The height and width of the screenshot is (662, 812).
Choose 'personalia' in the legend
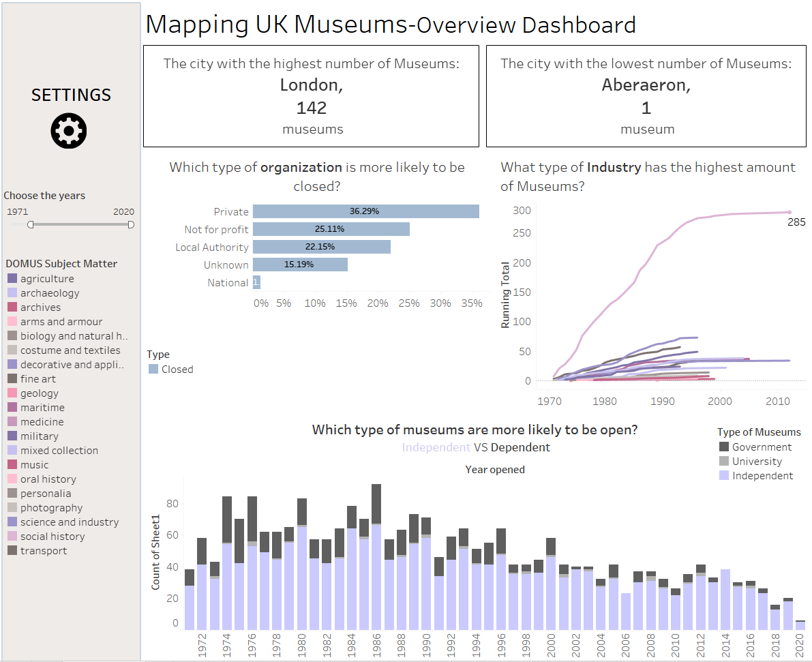[x=46, y=494]
